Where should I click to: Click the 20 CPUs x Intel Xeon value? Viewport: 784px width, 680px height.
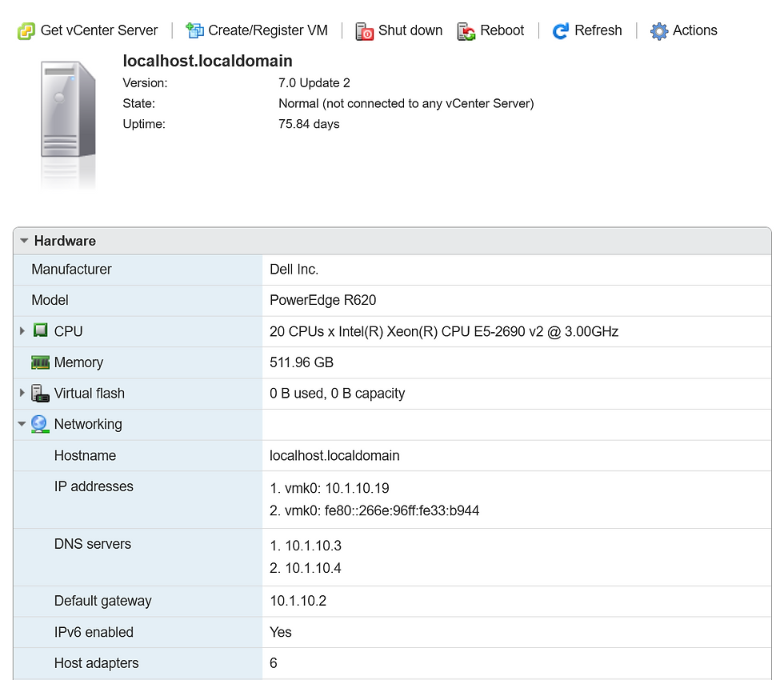pyautogui.click(x=443, y=331)
